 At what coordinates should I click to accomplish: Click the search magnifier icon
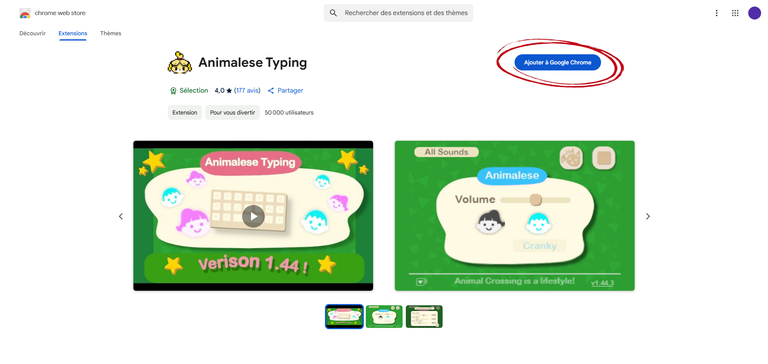[x=333, y=13]
